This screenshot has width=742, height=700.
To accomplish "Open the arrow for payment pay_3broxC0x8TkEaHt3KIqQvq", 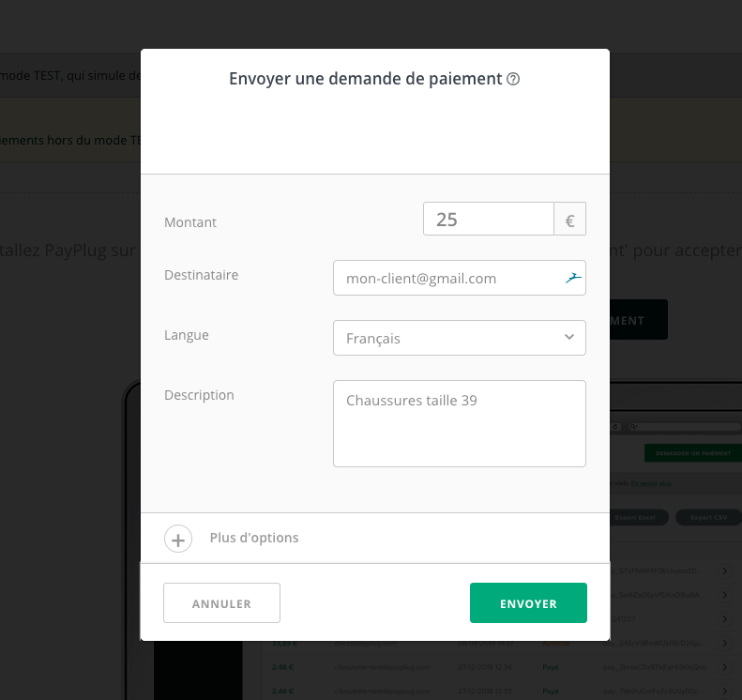I will pyautogui.click(x=725, y=667).
